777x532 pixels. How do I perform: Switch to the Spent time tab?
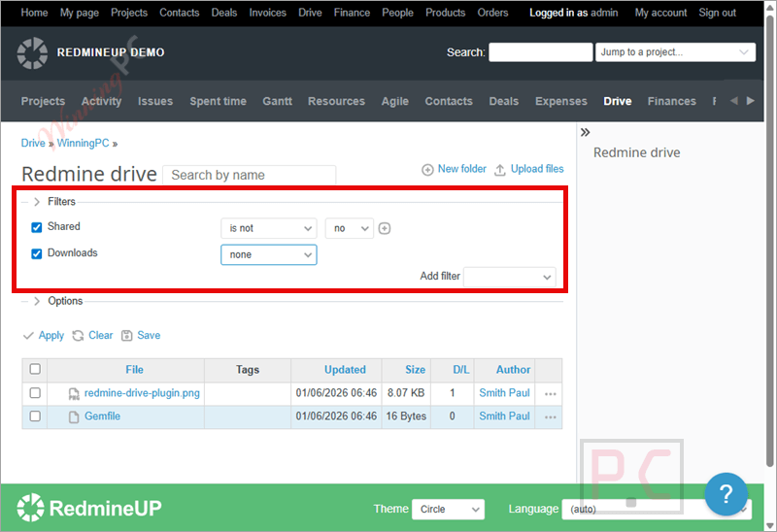pos(218,101)
